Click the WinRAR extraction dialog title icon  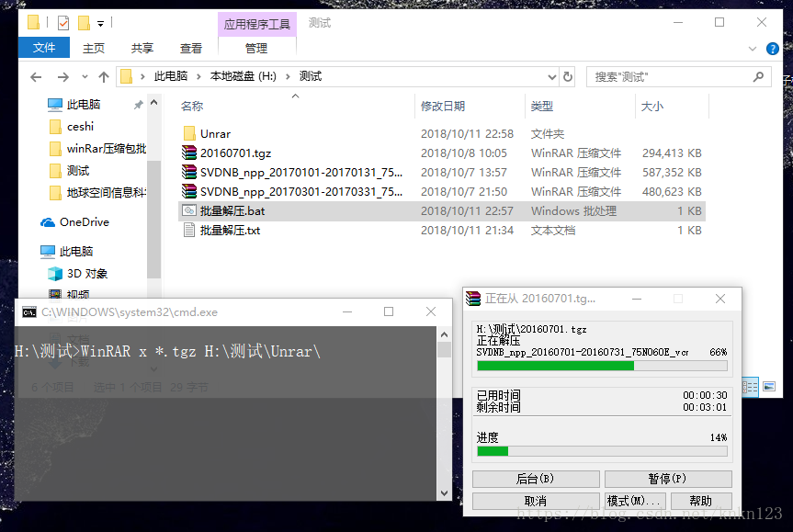tap(473, 299)
